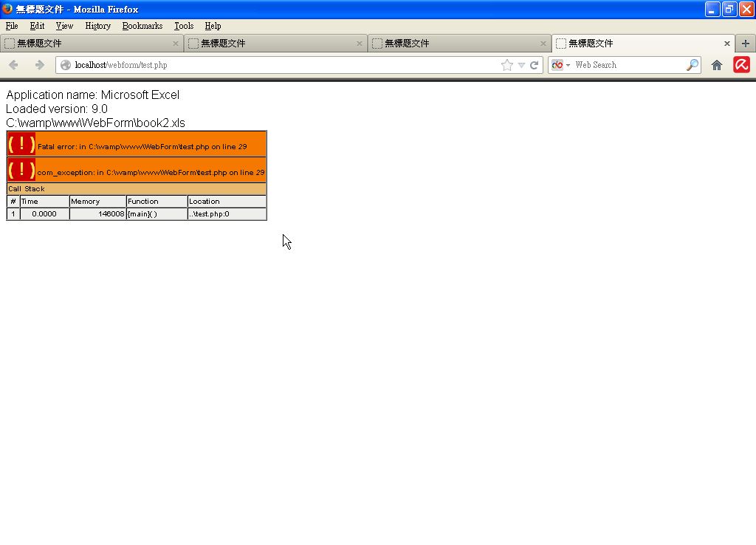
Task: Reload the page with refresh icon
Action: pos(535,65)
